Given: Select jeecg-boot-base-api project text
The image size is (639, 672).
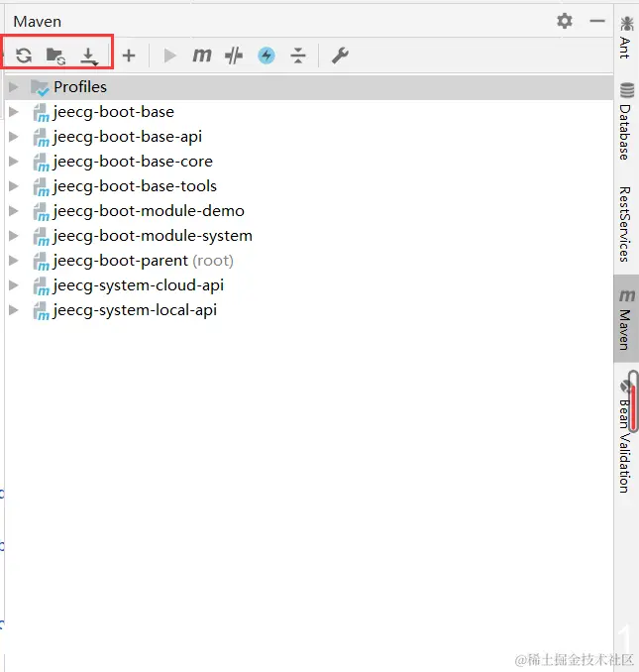Looking at the screenshot, I should pyautogui.click(x=128, y=137).
